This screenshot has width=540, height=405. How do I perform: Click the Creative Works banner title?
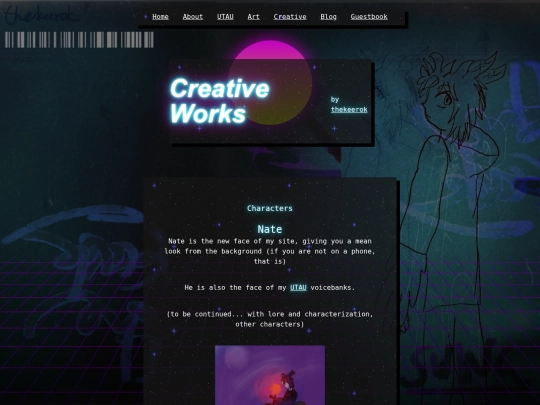click(219, 101)
